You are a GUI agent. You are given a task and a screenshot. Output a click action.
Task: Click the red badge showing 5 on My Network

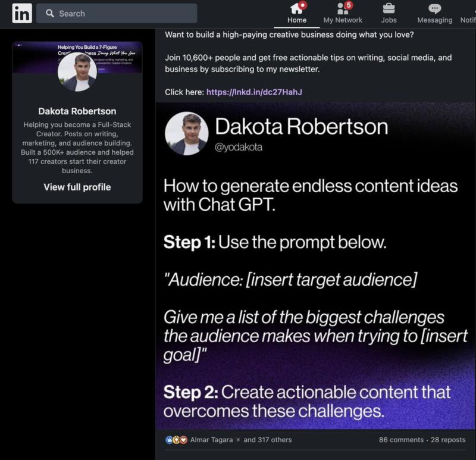349,5
